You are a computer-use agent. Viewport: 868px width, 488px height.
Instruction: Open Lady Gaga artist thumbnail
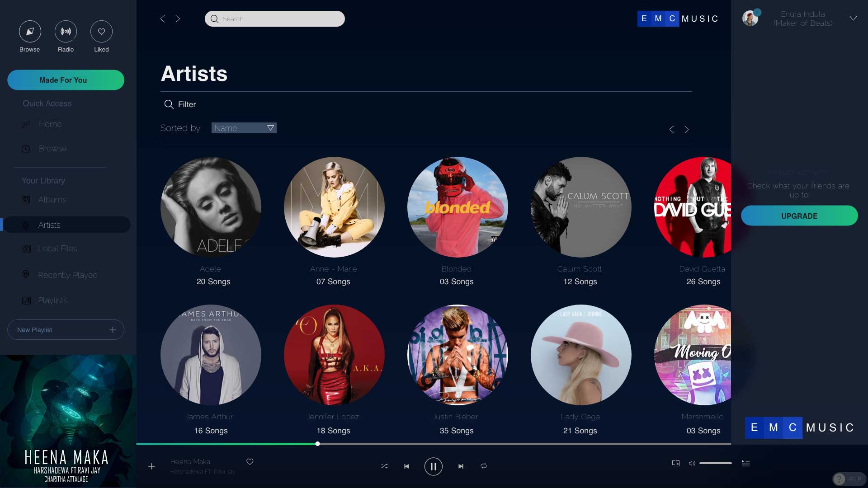coord(581,355)
